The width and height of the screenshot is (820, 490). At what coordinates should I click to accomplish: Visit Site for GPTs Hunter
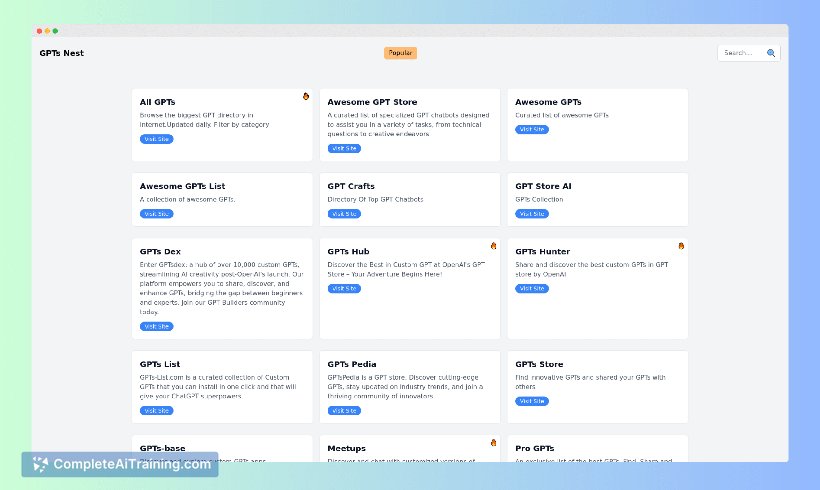[532, 289]
